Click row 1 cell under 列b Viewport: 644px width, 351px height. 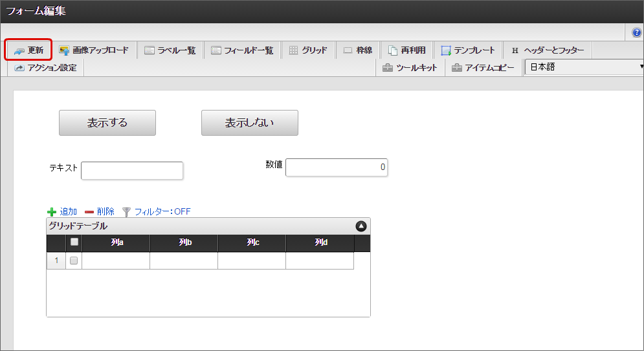[184, 261]
